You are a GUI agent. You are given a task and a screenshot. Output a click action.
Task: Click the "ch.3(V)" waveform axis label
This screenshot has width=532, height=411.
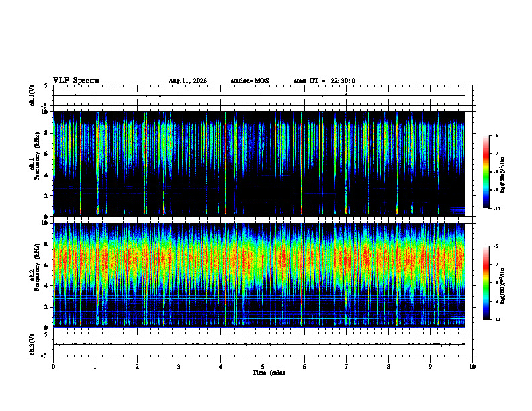[32, 345]
